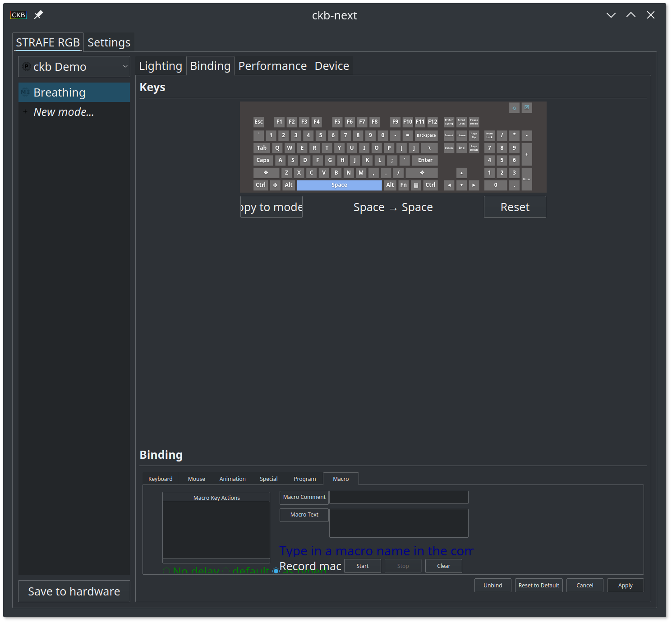Switch to the Lighting tab
The image size is (672, 623).
point(161,66)
